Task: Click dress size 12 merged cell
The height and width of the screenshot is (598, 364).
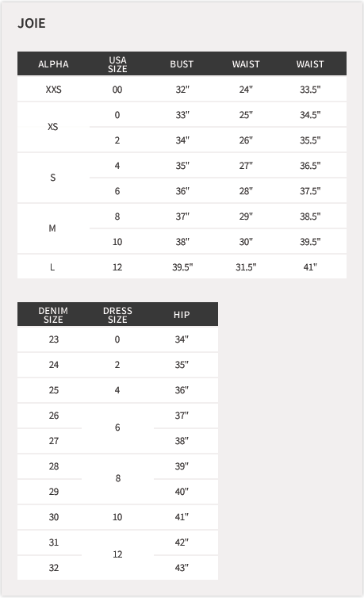Action: pyautogui.click(x=117, y=554)
